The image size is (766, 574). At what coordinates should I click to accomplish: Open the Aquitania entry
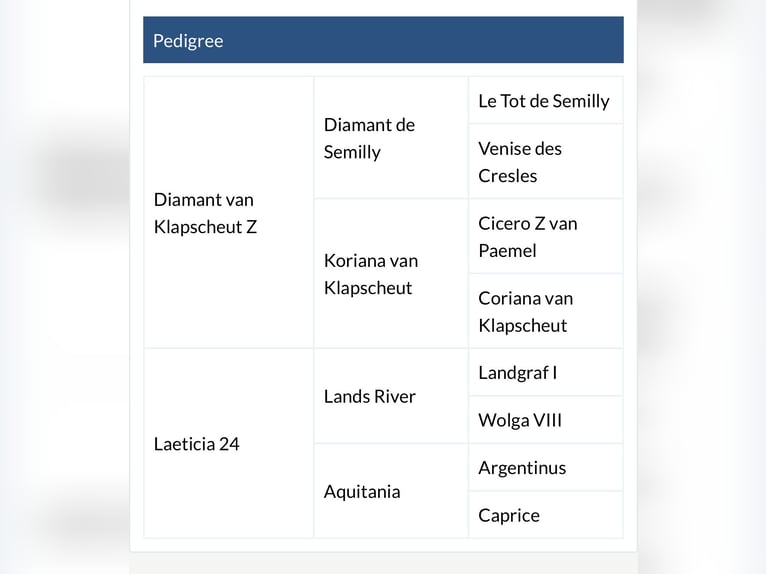click(x=362, y=492)
